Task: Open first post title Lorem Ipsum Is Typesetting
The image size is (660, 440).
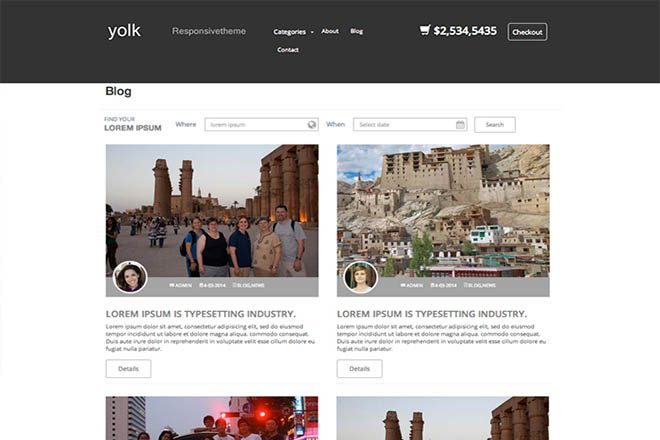Action: point(201,314)
